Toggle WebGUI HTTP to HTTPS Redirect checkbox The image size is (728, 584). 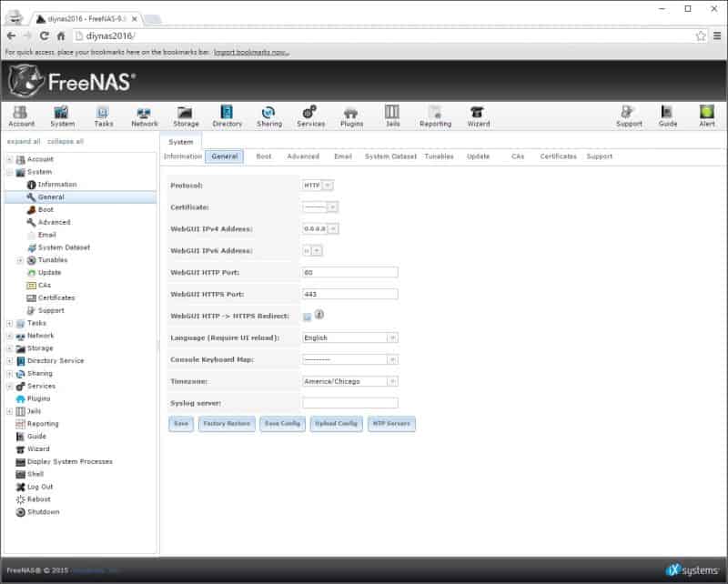(307, 317)
